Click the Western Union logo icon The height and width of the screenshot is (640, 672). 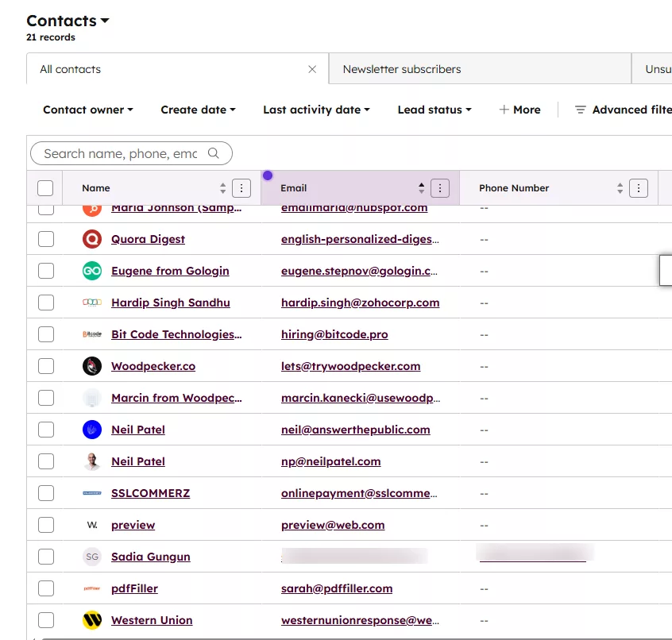pyautogui.click(x=92, y=620)
